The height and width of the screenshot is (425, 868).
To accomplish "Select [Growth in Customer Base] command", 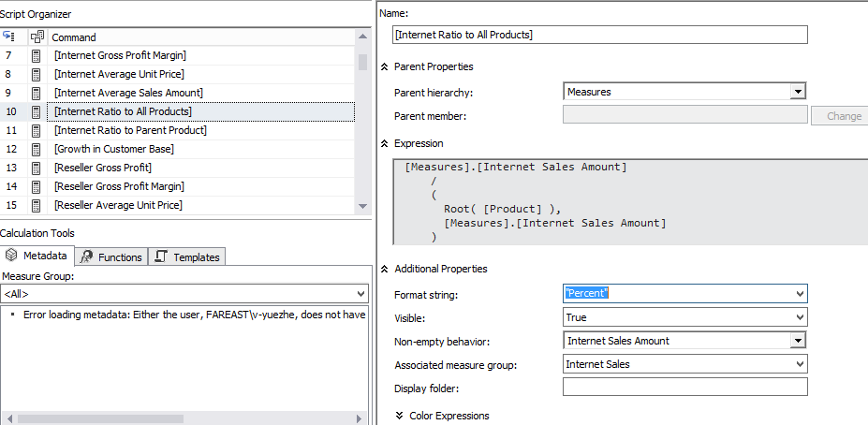I will tap(201, 150).
